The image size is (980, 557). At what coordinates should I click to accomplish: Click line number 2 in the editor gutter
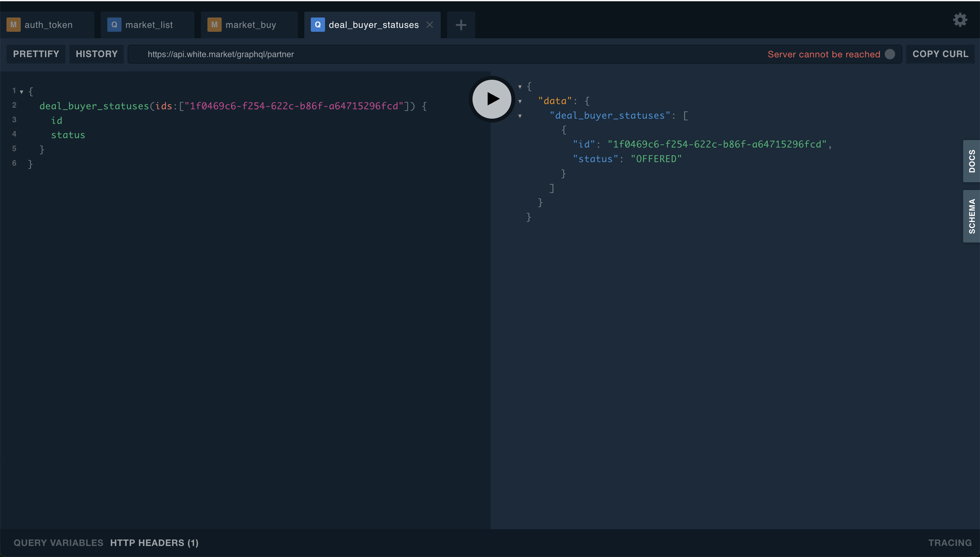pyautogui.click(x=14, y=105)
